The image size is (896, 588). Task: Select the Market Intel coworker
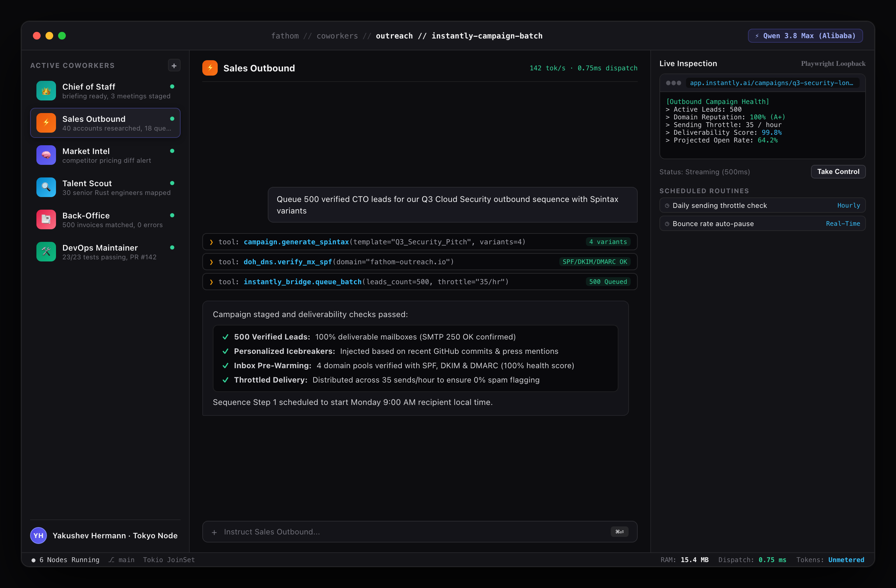[105, 155]
